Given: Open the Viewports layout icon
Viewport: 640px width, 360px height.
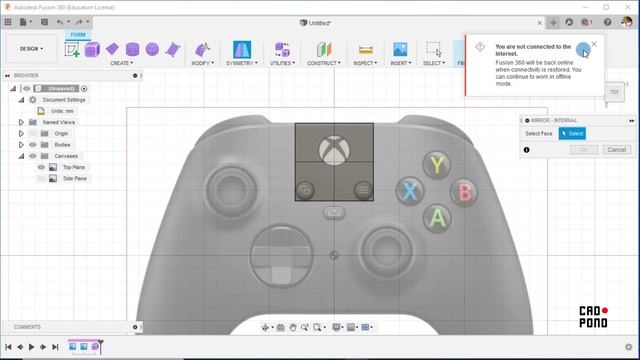Looking at the screenshot, I should click(x=365, y=327).
